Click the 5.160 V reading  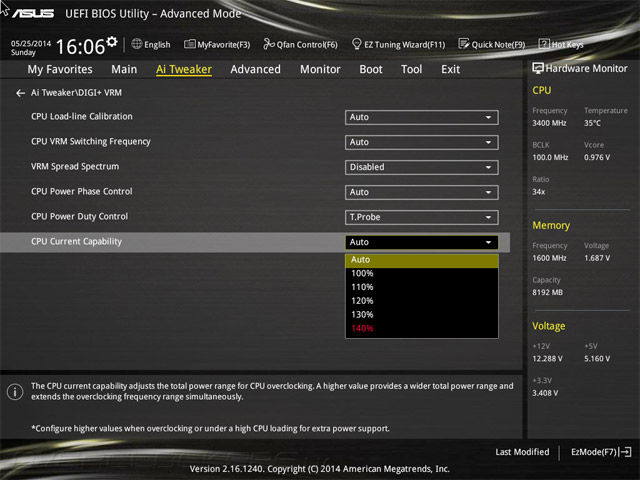click(597, 358)
